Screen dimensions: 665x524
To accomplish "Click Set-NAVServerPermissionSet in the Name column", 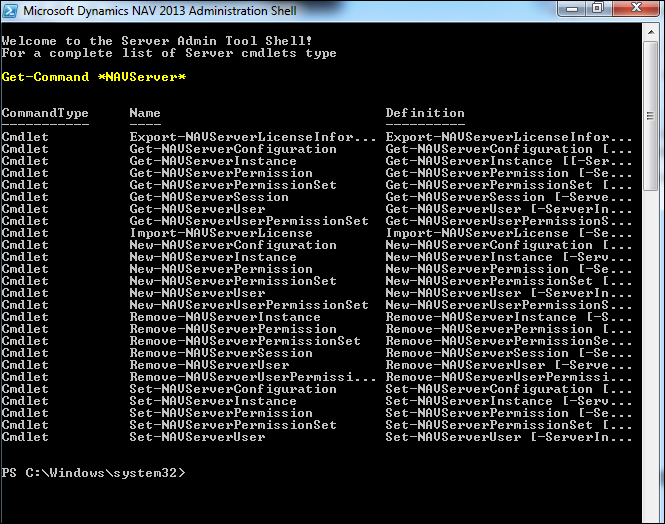I will point(233,425).
